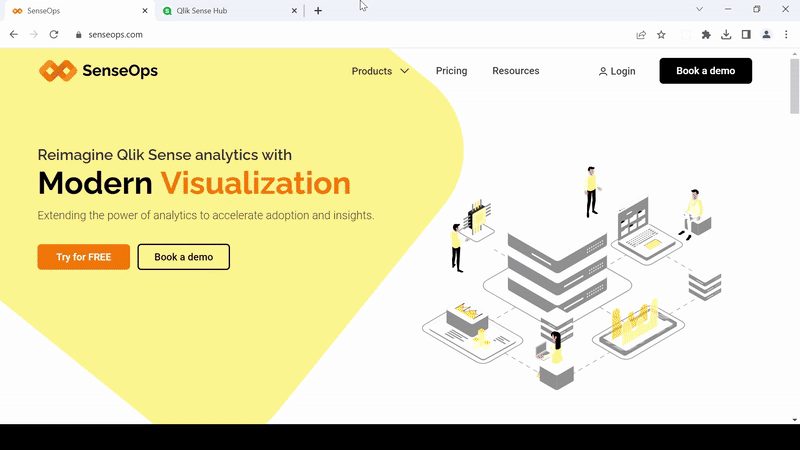Image resolution: width=800 pixels, height=450 pixels.
Task: Click the Login link
Action: pyautogui.click(x=617, y=71)
